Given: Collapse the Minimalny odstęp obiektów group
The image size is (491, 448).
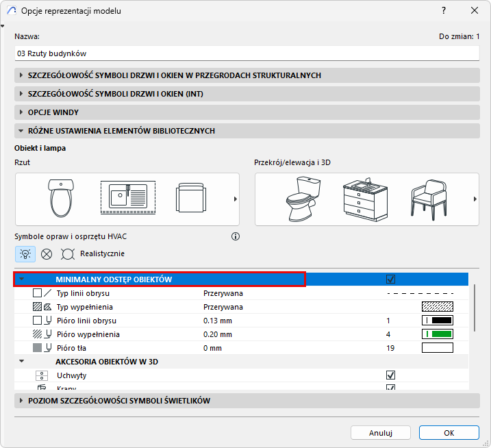Looking at the screenshot, I should (x=22, y=279).
